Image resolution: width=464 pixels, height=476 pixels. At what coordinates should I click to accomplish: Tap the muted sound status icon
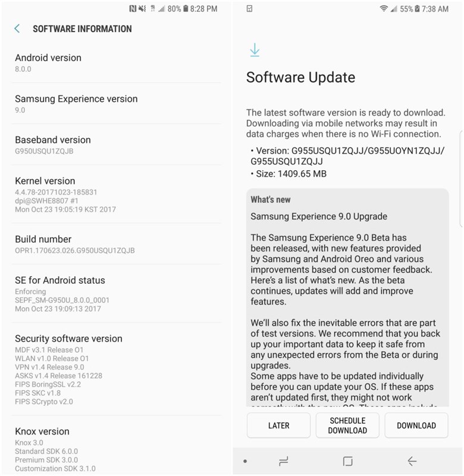(142, 9)
